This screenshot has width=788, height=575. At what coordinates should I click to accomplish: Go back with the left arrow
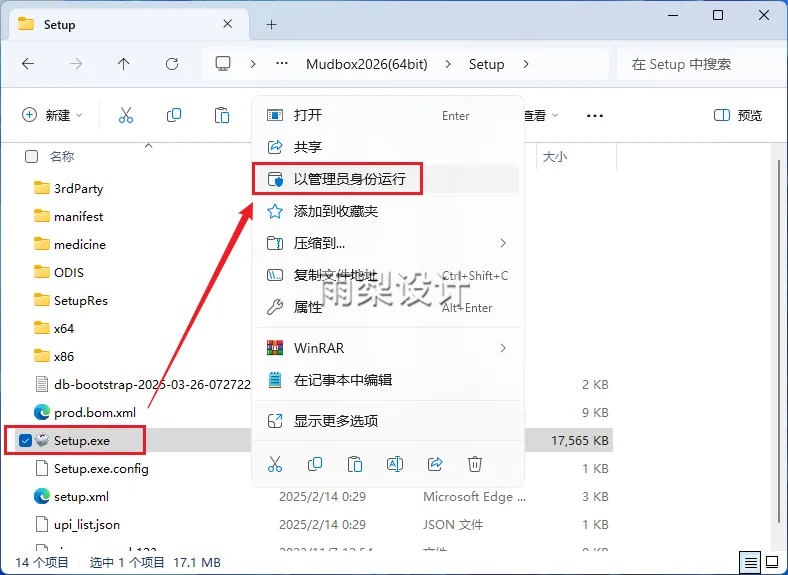(x=28, y=64)
